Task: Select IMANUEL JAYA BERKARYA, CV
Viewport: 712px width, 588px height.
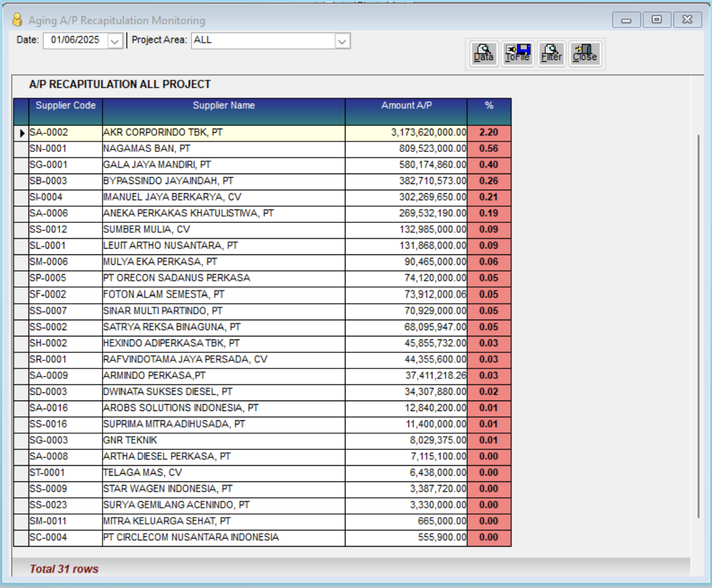Action: (x=224, y=197)
